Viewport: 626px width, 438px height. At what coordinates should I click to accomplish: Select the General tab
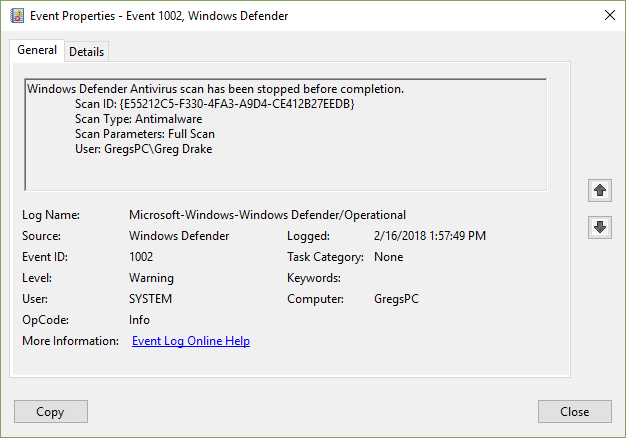[37, 50]
